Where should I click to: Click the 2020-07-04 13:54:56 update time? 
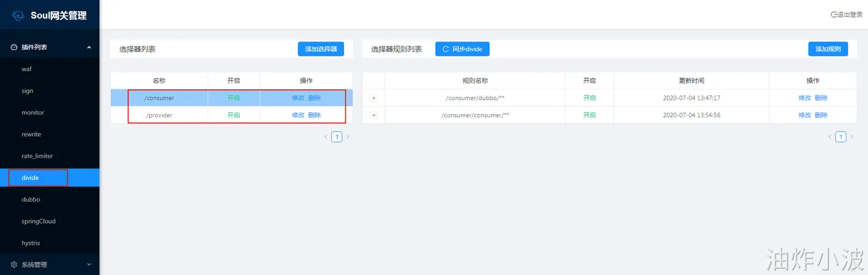pos(691,115)
